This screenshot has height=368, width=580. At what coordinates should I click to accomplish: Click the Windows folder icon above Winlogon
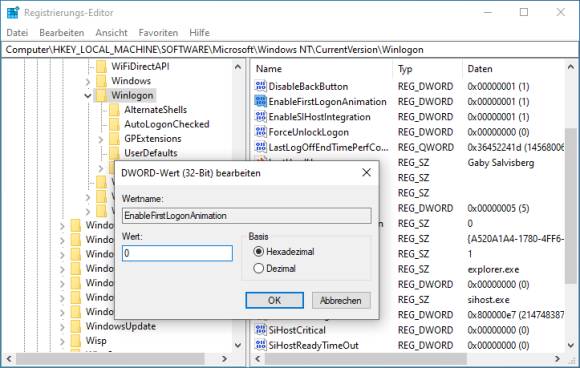[x=101, y=81]
